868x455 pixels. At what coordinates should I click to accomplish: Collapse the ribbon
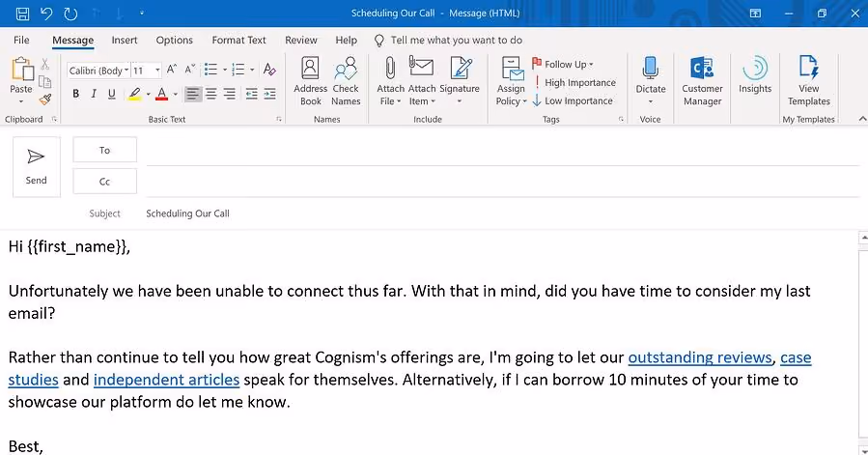tap(862, 119)
